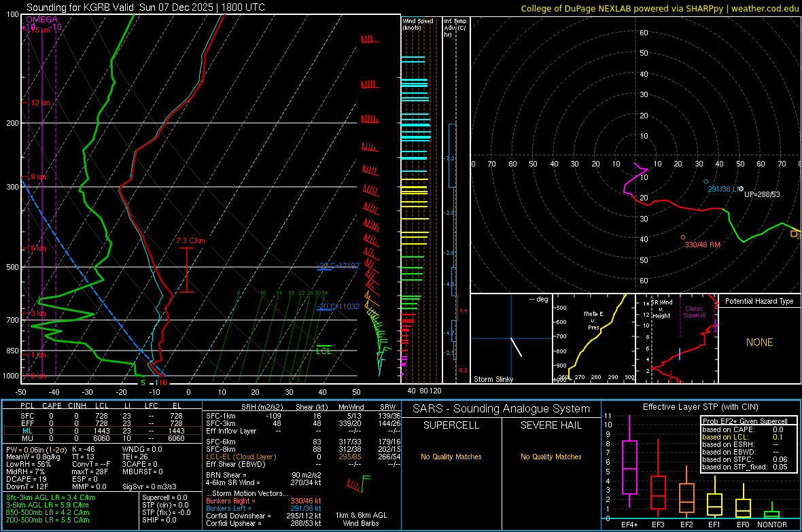The width and height of the screenshot is (802, 532).
Task: Click the SUPERCELL column heading
Action: [x=451, y=425]
